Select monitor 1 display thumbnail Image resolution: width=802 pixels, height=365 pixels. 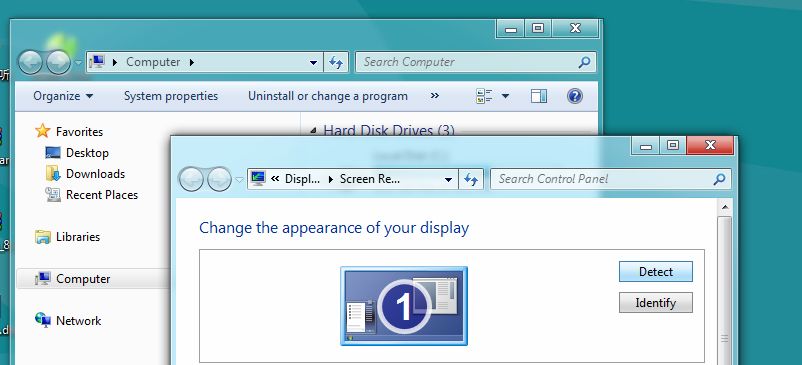coord(404,306)
